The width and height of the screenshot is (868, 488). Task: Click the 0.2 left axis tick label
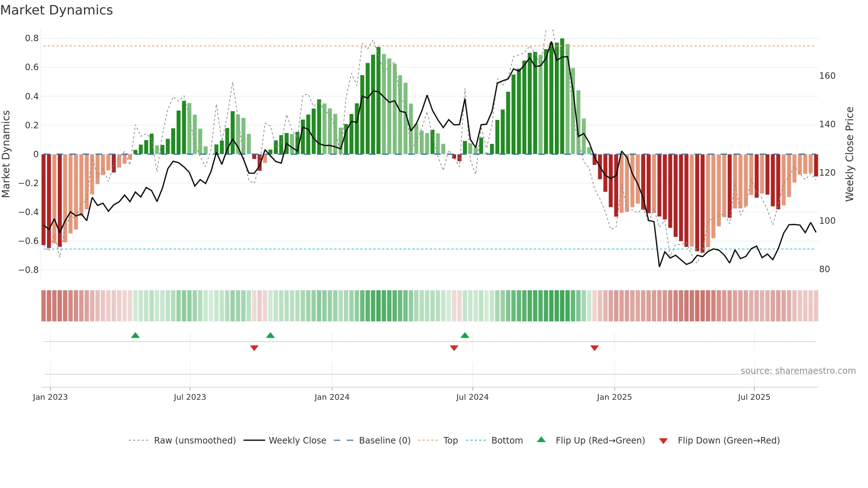(32, 125)
